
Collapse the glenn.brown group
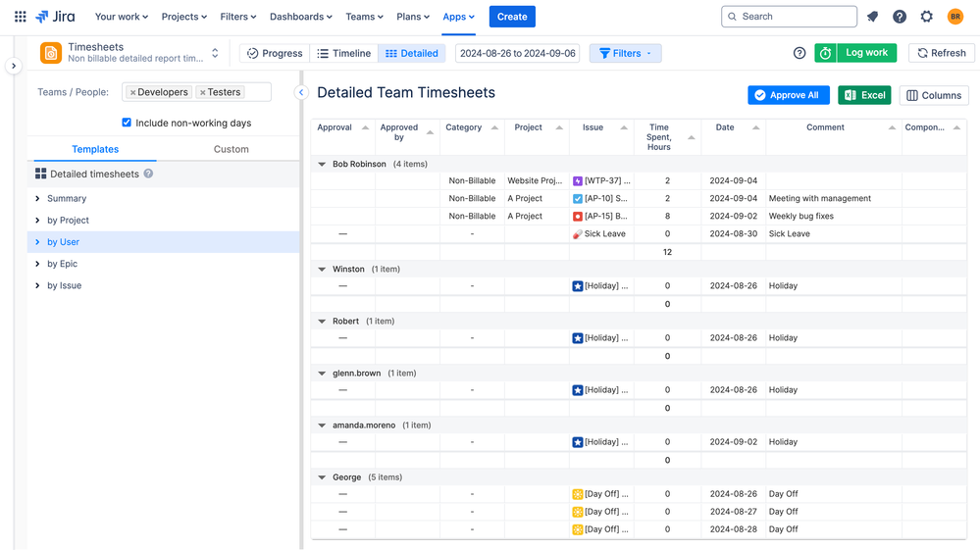tap(322, 374)
